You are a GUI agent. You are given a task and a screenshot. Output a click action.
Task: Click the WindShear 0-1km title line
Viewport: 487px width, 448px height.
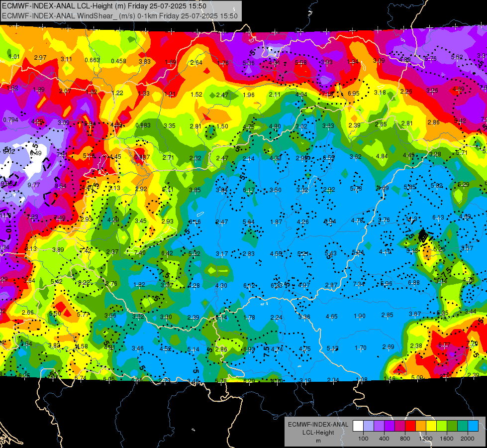[x=119, y=16]
